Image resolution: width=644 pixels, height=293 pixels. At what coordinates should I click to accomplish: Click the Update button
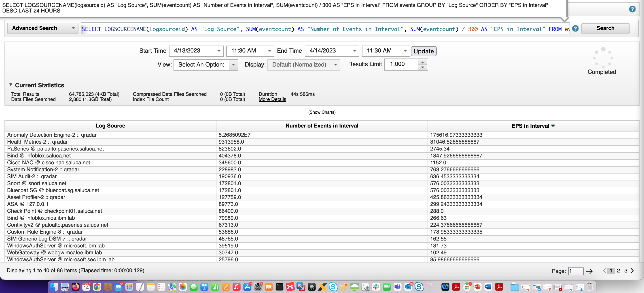(x=424, y=51)
